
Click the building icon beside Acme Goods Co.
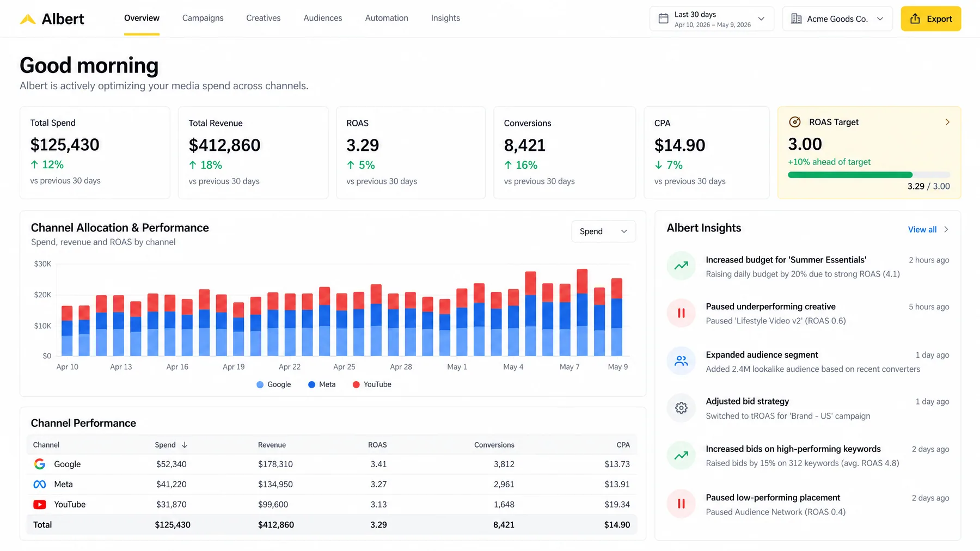[796, 19]
